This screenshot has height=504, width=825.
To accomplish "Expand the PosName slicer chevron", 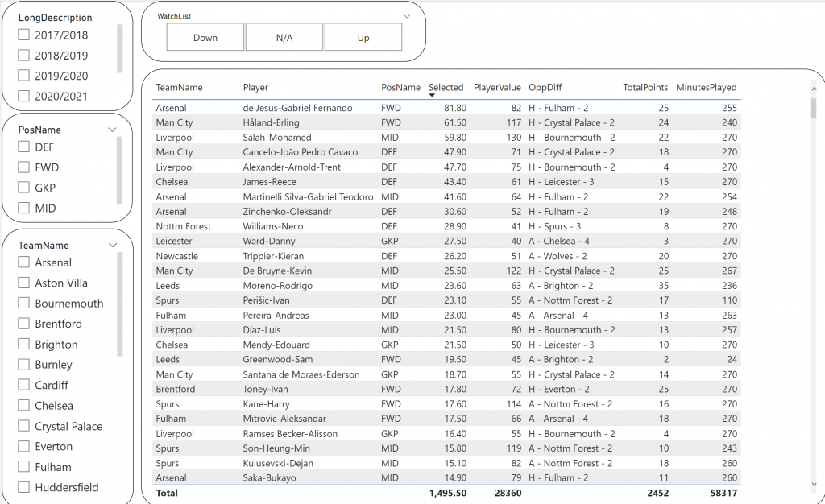I will pyautogui.click(x=112, y=130).
